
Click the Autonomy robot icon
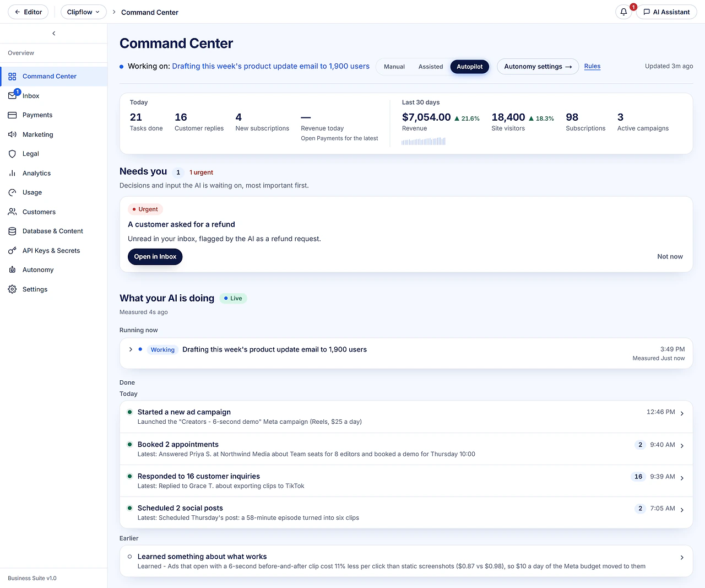pyautogui.click(x=12, y=270)
